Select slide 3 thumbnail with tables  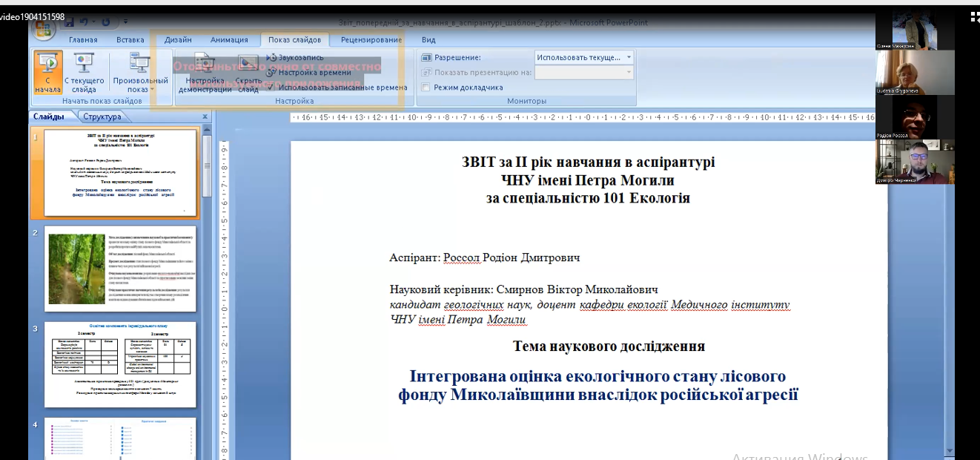[x=121, y=364]
